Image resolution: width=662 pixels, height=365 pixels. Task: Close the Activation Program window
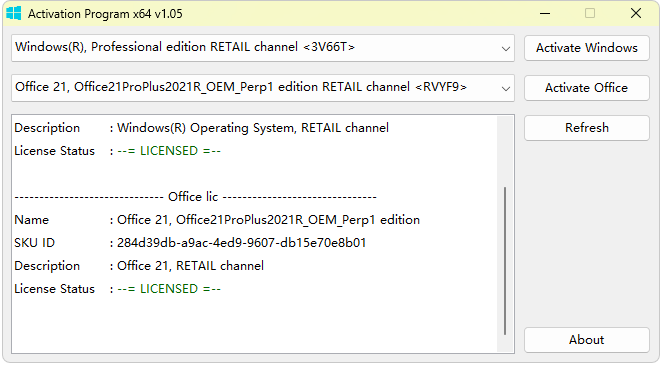click(x=636, y=14)
